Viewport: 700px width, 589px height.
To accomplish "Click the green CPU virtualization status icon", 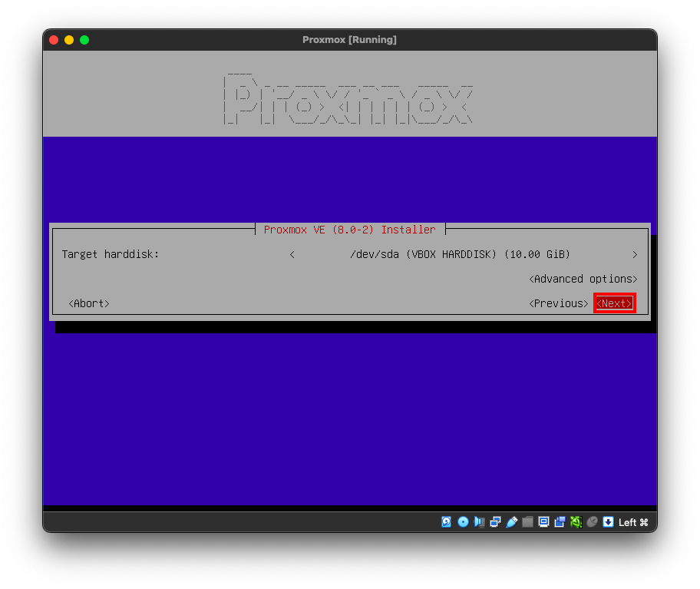I will pos(576,522).
